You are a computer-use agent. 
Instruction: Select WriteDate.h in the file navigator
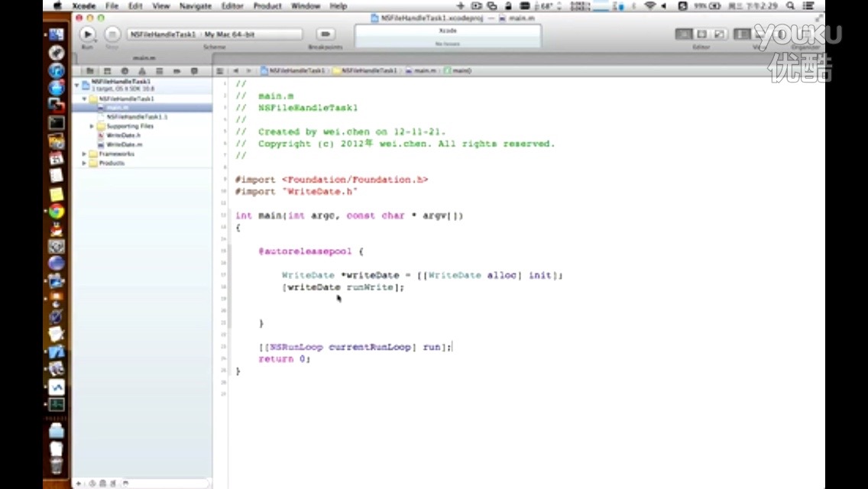(x=123, y=135)
